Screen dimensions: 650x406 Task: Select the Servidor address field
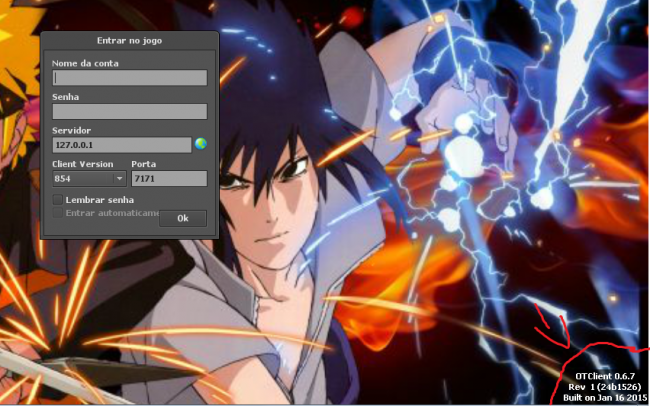click(121, 145)
